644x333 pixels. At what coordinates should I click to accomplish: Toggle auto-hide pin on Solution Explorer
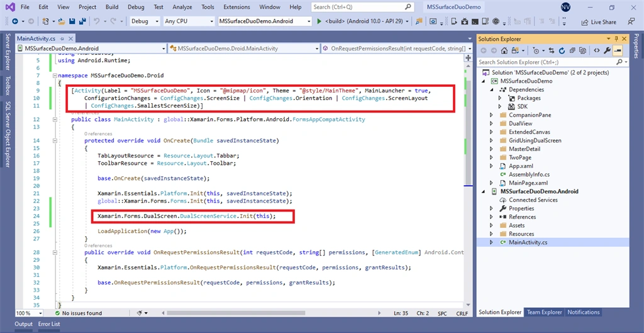tap(616, 38)
